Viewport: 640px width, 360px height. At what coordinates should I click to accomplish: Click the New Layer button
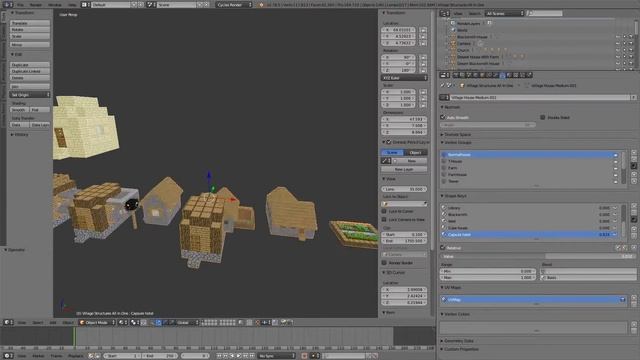[x=404, y=169]
